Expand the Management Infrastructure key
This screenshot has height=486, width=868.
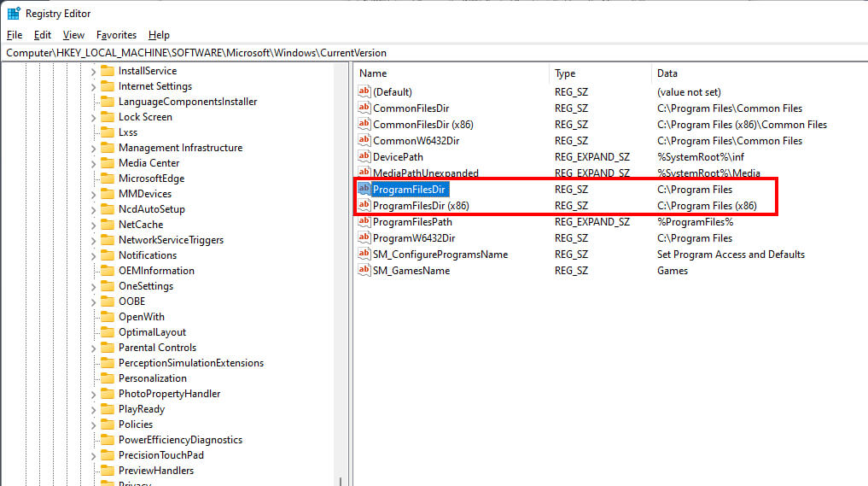(x=93, y=149)
